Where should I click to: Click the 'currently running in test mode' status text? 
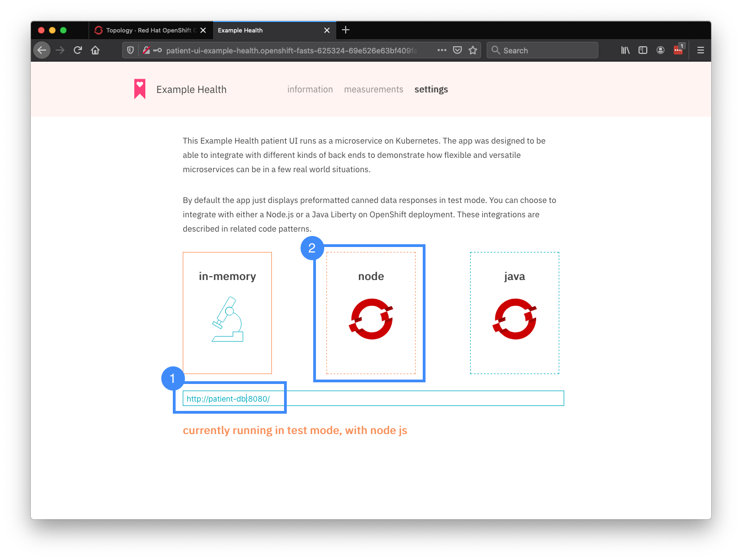coord(295,430)
